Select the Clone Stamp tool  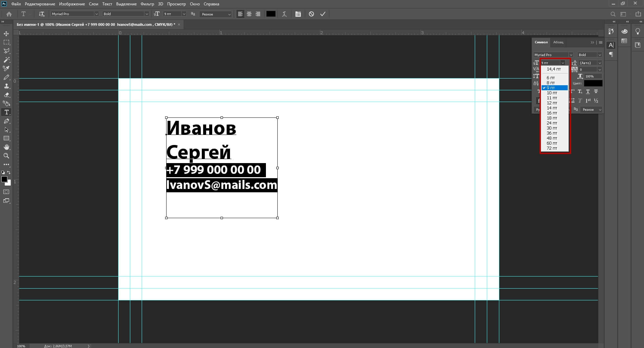point(6,86)
